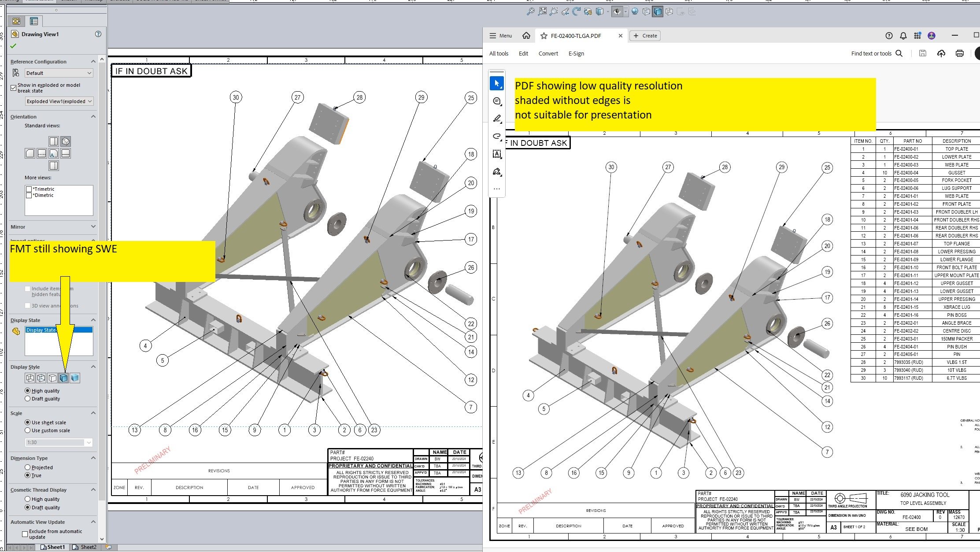Click the Create button in Acrobat
This screenshot has width=980, height=552.
645,36
